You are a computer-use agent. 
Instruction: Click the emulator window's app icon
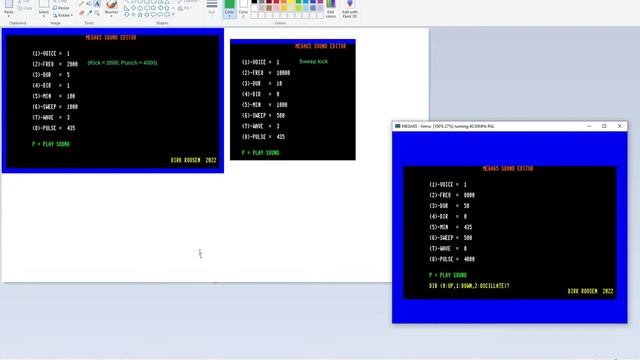397,127
